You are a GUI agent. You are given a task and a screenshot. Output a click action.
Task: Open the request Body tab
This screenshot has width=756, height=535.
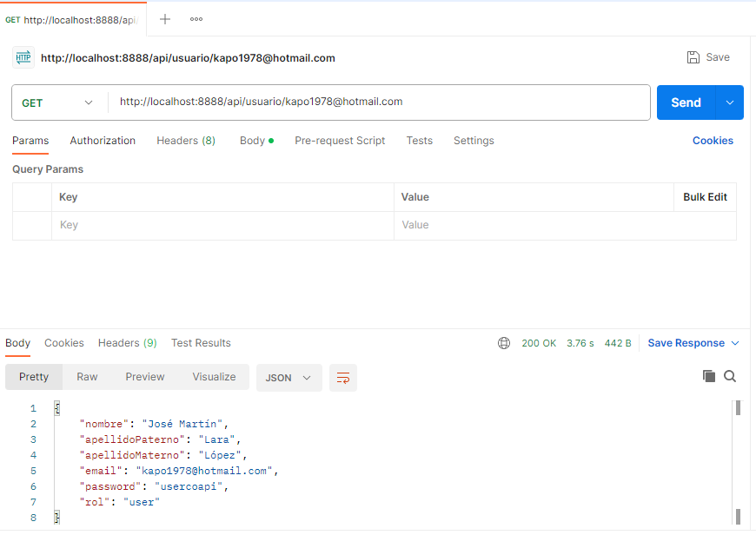tap(252, 141)
